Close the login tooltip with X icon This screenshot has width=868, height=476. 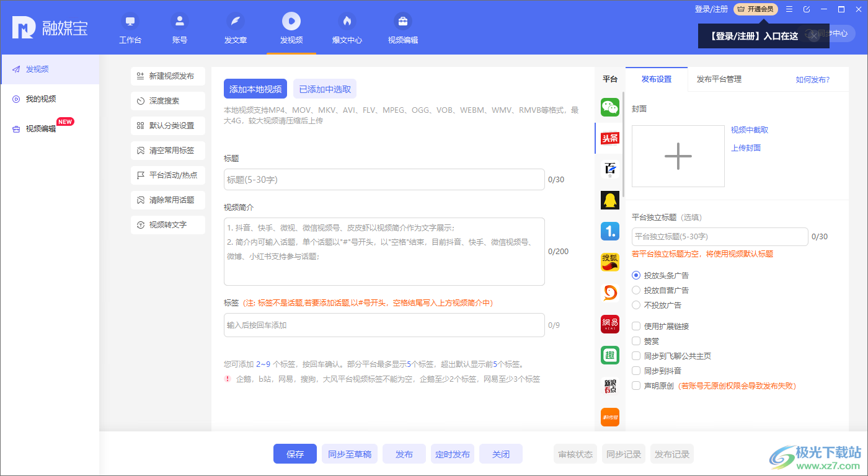point(814,36)
